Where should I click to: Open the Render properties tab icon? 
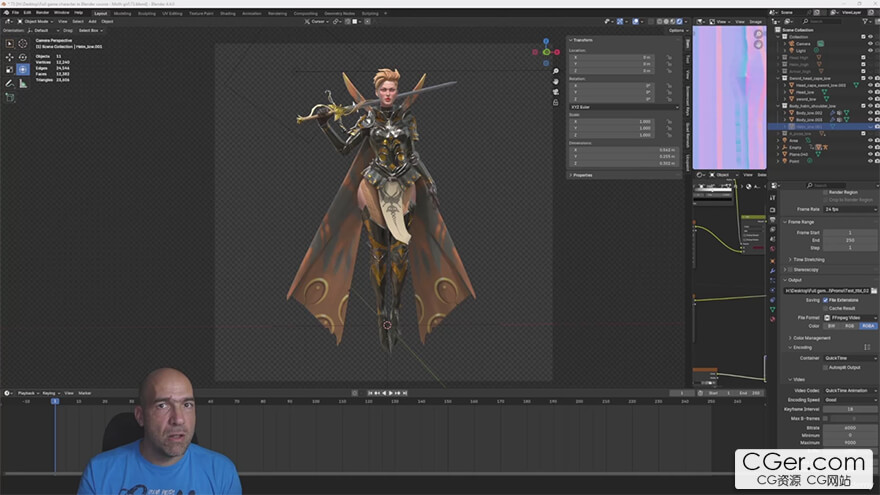[772, 210]
